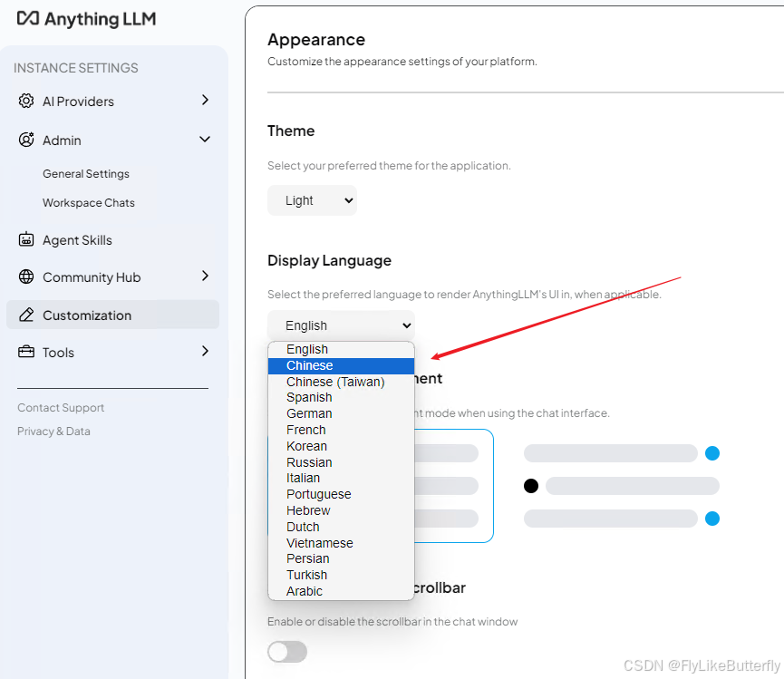Open AI Providers settings
Viewport: 784px width, 679px height.
(78, 102)
